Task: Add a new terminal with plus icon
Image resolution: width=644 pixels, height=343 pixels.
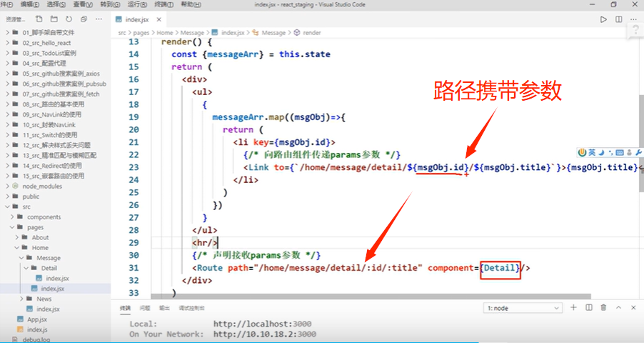Action: click(573, 307)
